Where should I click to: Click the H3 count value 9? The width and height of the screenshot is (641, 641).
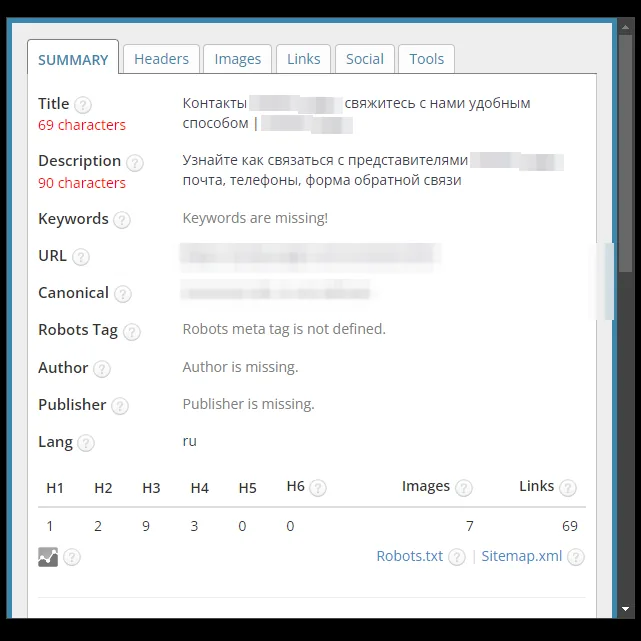tap(146, 526)
